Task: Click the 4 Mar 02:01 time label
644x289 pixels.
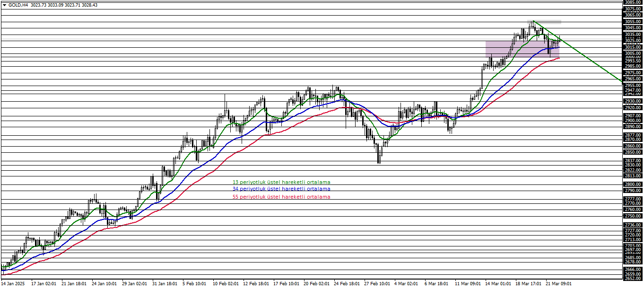Action: pos(406,284)
